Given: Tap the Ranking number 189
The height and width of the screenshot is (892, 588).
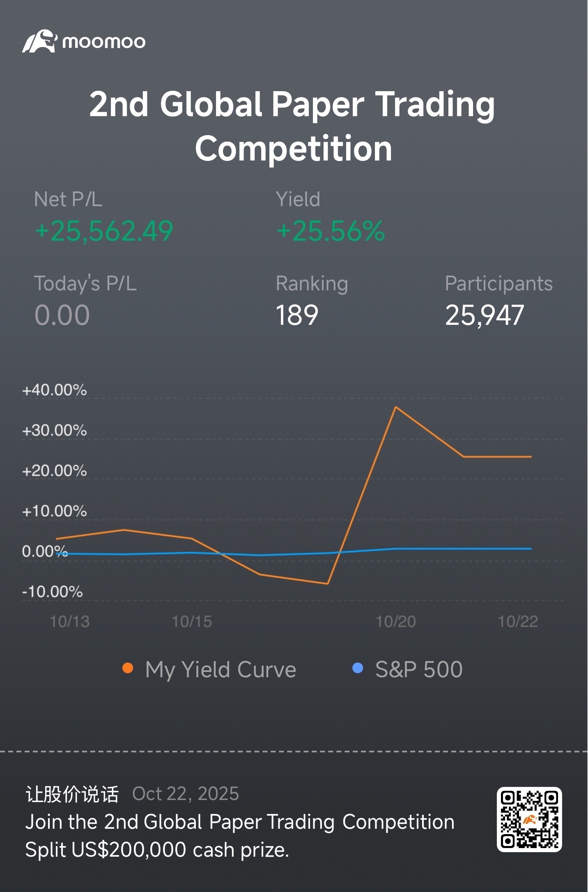Looking at the screenshot, I should click(x=297, y=315).
